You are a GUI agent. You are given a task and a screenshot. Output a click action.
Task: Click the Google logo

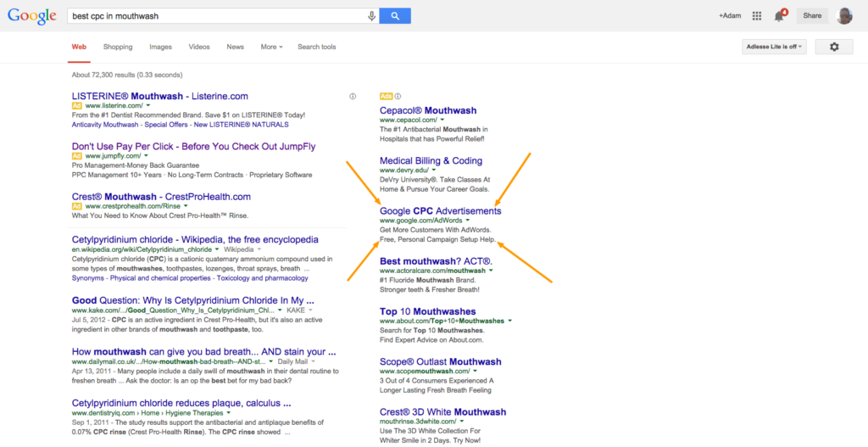(x=32, y=15)
